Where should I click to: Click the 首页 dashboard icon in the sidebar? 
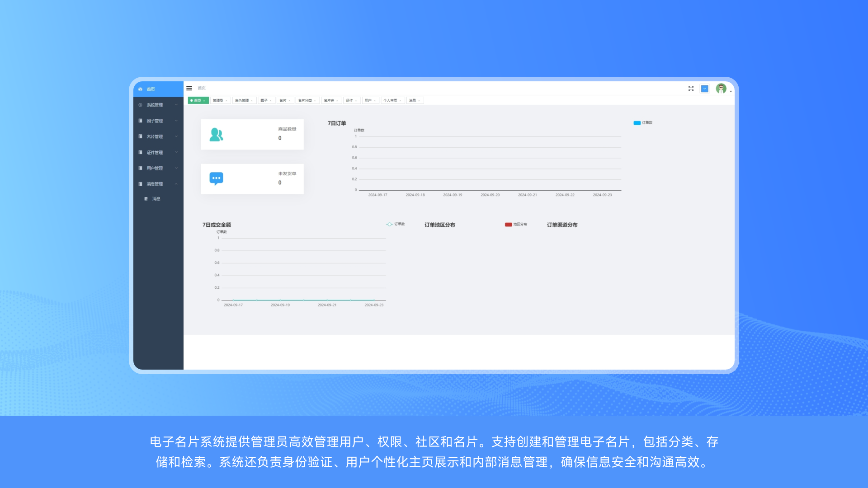(x=141, y=89)
